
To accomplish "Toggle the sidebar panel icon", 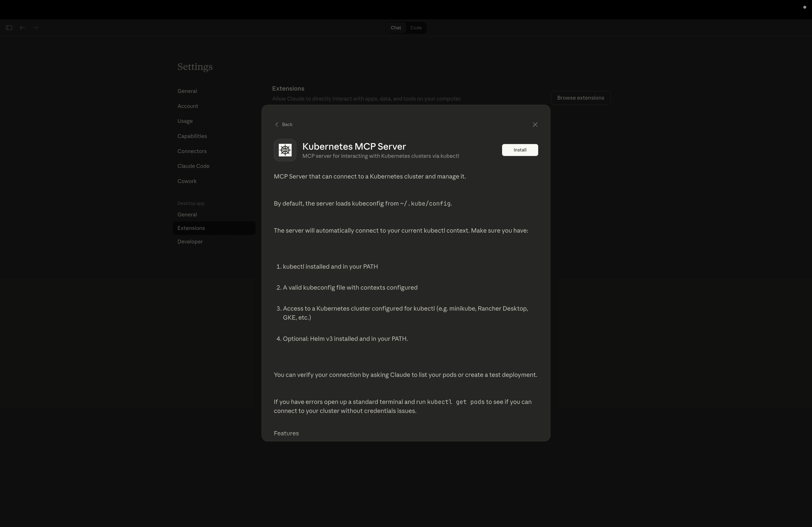I will click(9, 27).
